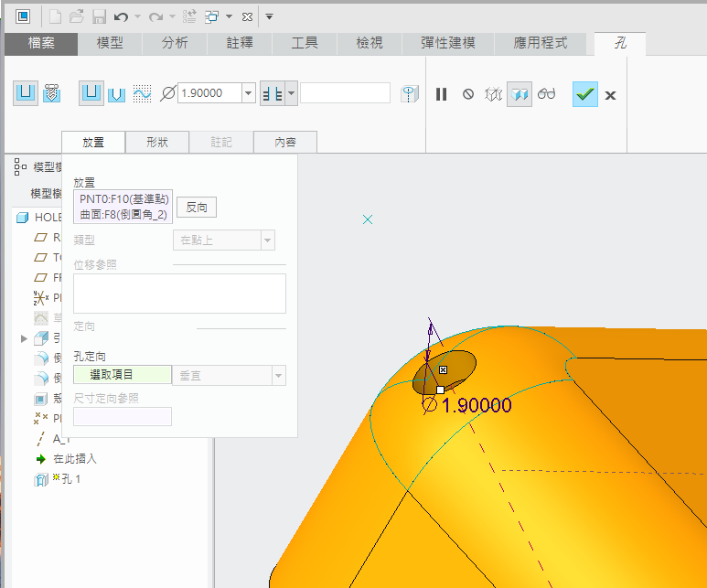Click the 反向 flip button

click(x=197, y=208)
